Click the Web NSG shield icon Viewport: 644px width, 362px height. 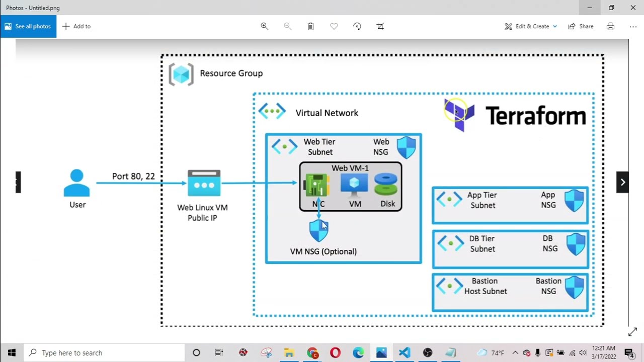pyautogui.click(x=407, y=147)
